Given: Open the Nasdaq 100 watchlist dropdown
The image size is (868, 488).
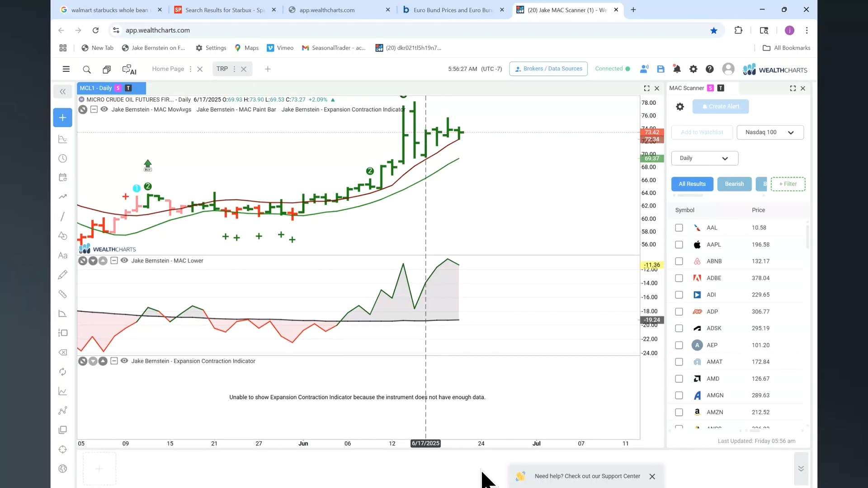Looking at the screenshot, I should click(x=770, y=132).
